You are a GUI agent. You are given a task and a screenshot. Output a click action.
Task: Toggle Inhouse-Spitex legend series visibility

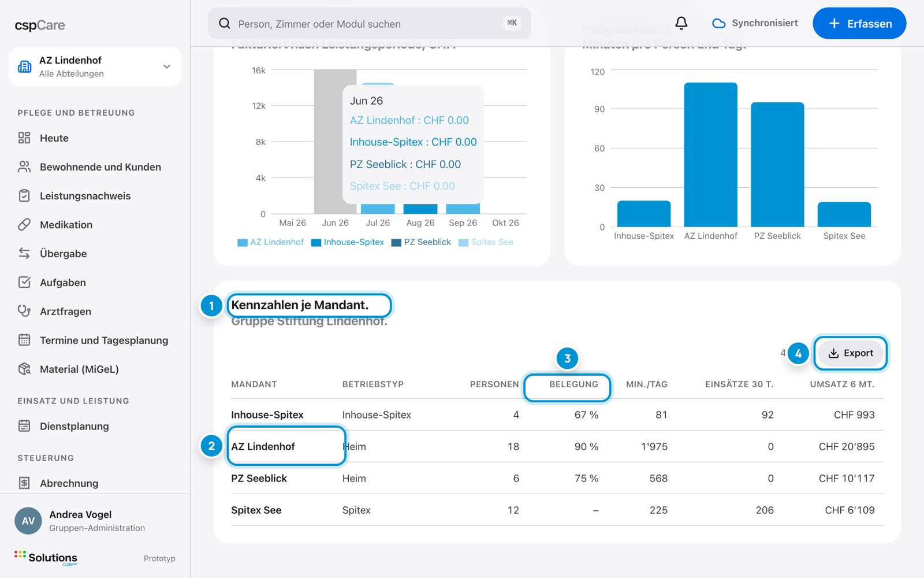pyautogui.click(x=348, y=242)
